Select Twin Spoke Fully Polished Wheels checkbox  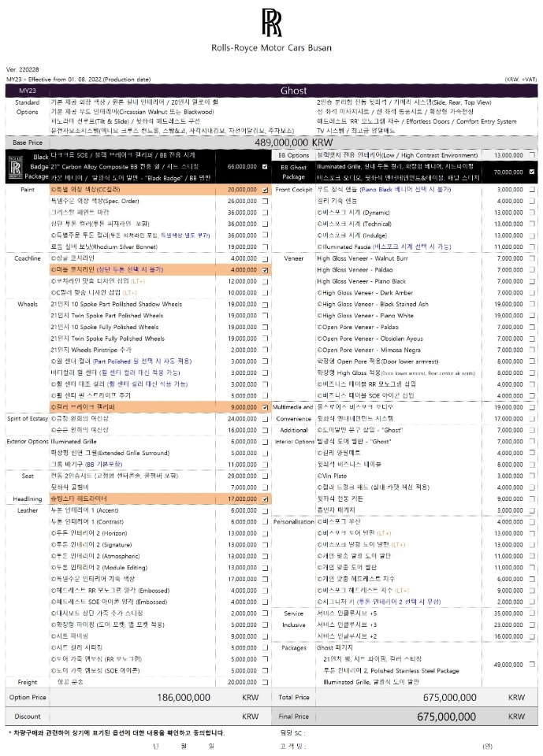[265, 339]
